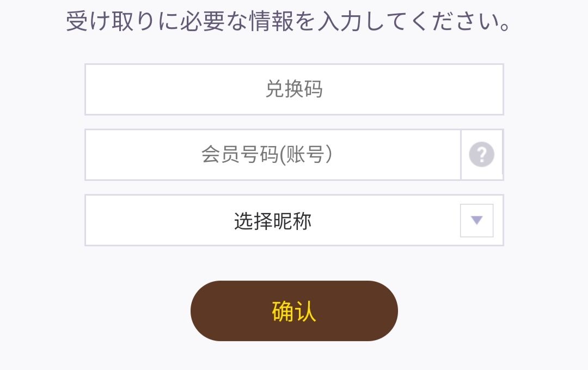Open the nickname chooser combo box
588x370 pixels.
point(294,220)
